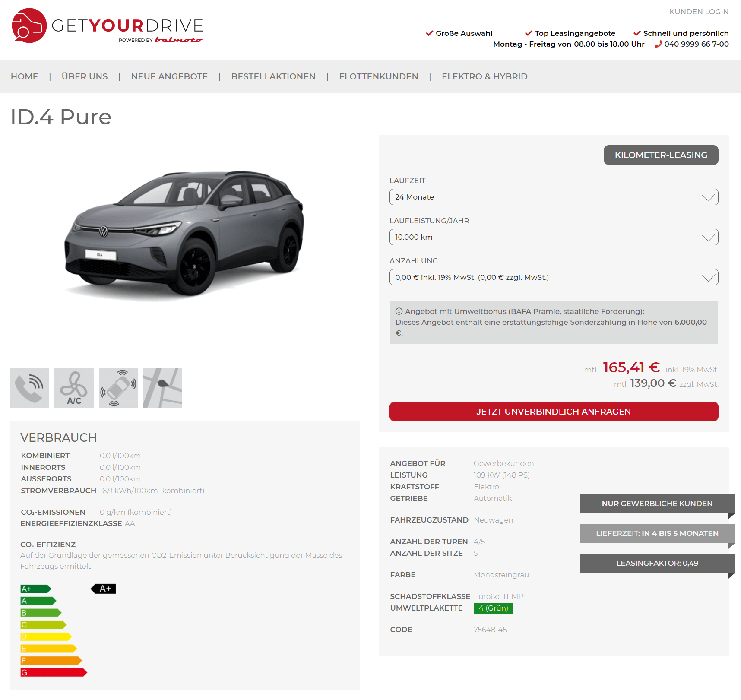Click the Mondsteingrau color value

[501, 575]
